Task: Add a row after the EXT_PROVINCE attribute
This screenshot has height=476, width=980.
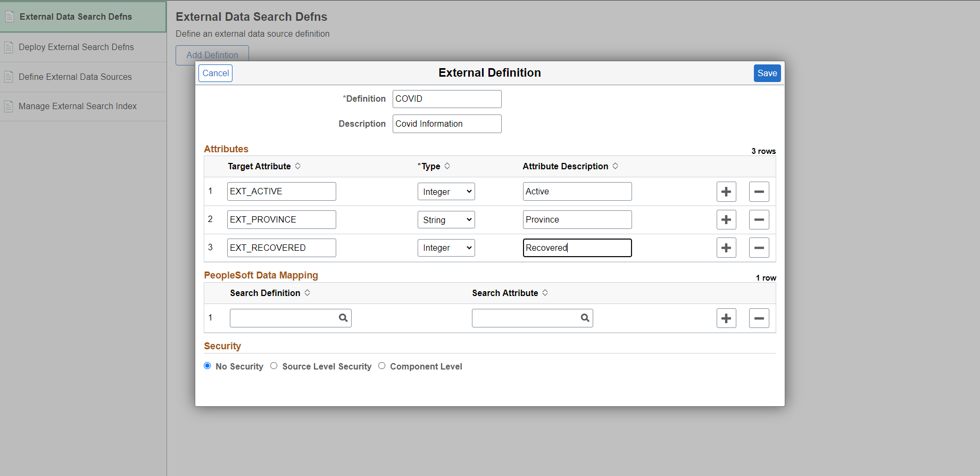Action: [726, 220]
